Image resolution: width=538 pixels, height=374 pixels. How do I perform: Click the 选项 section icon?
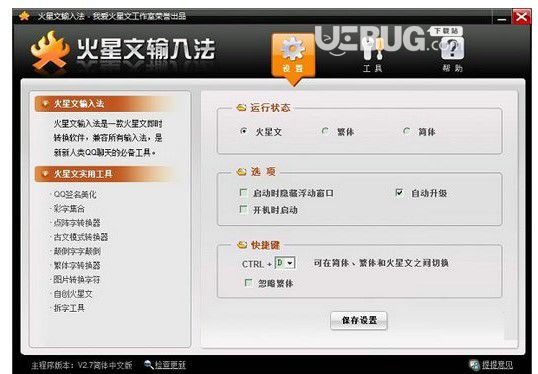pyautogui.click(x=241, y=171)
